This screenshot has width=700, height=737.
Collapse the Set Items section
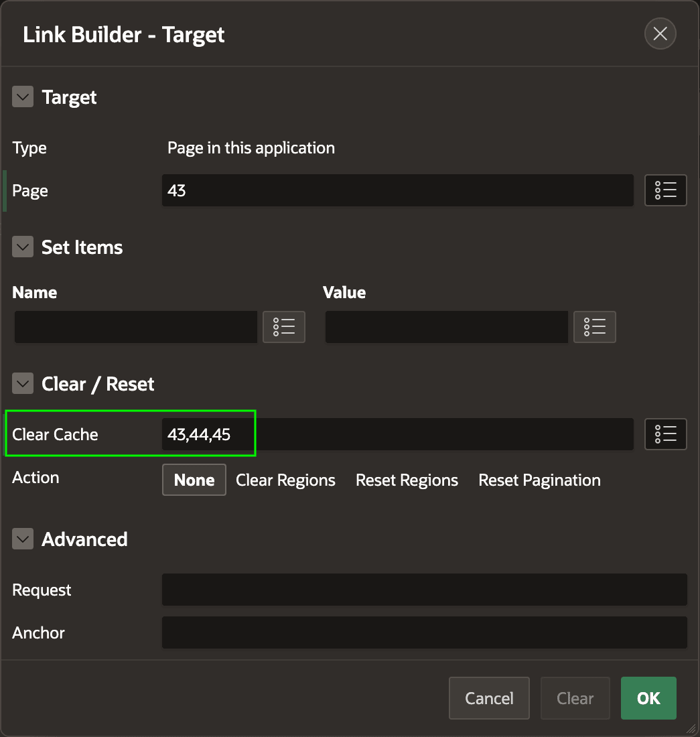coord(23,247)
